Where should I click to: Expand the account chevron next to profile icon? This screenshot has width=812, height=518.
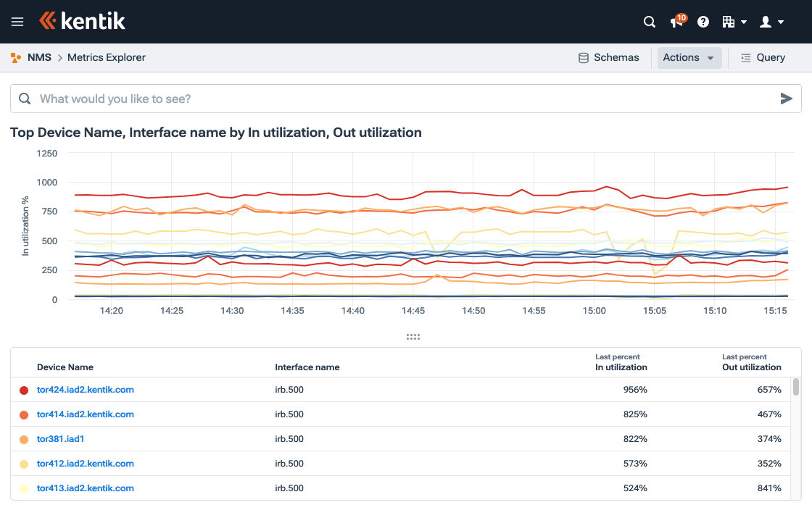pyautogui.click(x=779, y=22)
